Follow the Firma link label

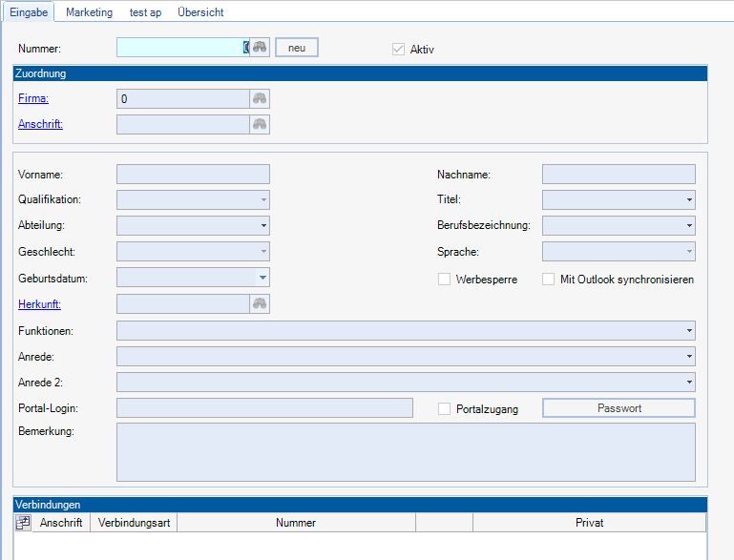click(x=33, y=98)
